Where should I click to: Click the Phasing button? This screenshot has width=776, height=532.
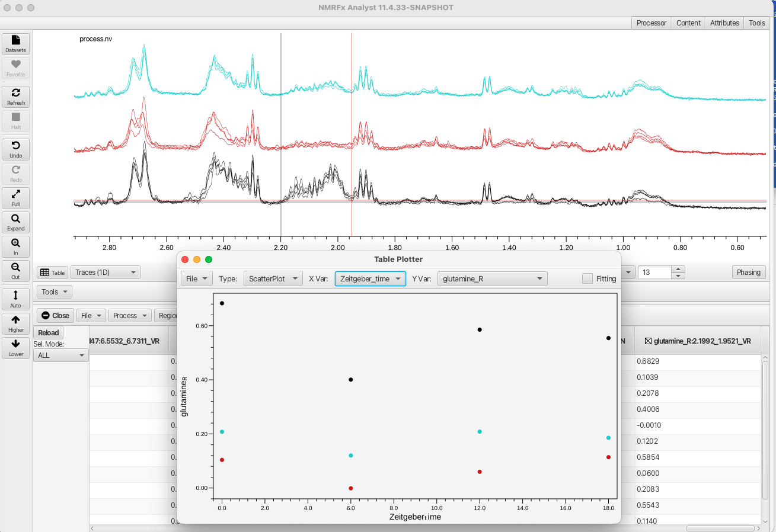(749, 273)
